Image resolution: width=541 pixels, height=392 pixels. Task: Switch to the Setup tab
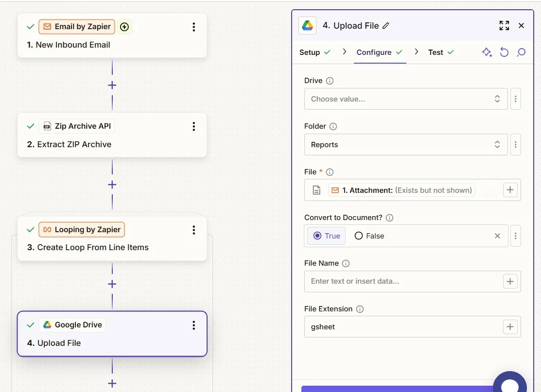coord(314,52)
